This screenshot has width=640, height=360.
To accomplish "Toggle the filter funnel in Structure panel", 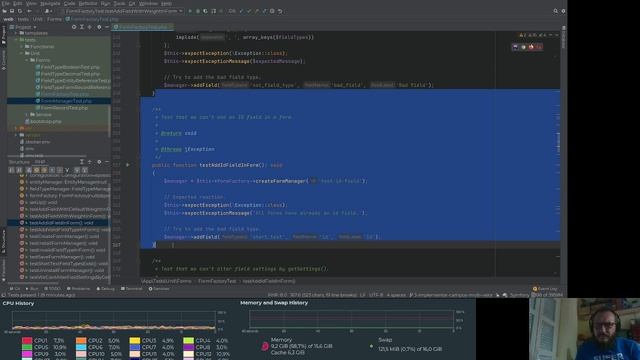I will pos(67,170).
